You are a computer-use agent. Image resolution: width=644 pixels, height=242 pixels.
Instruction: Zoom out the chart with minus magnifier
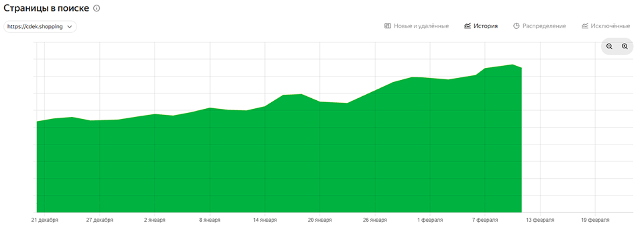[x=610, y=46]
